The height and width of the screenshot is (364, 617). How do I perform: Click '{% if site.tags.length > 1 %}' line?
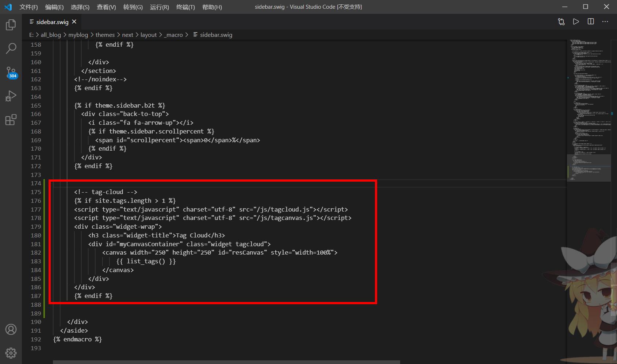(125, 201)
